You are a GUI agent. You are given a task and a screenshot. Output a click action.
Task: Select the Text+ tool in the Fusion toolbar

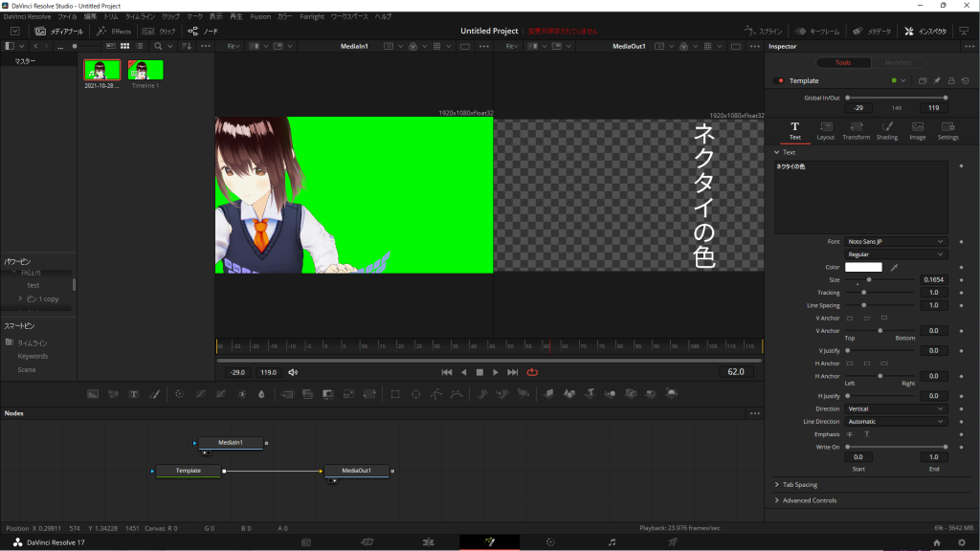click(x=134, y=394)
